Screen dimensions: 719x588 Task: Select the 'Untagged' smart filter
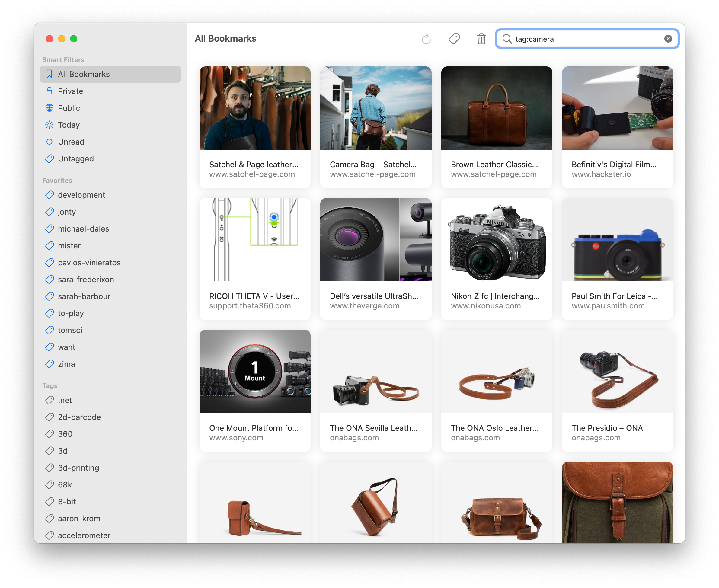pos(76,159)
